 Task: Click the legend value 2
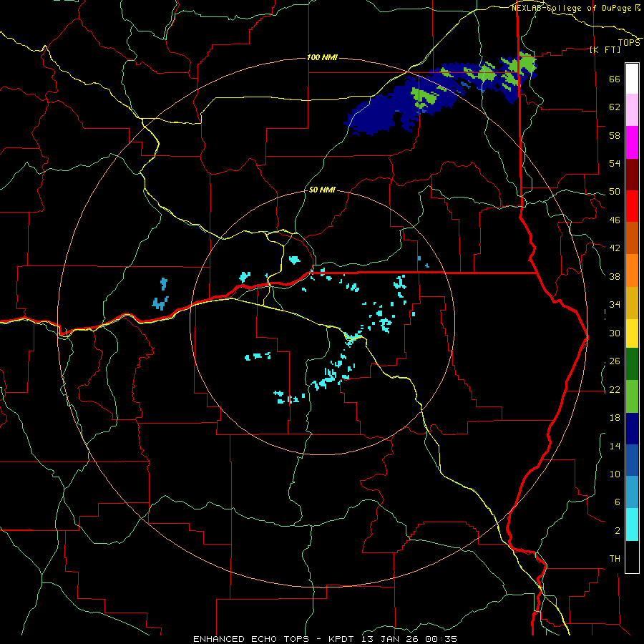tap(618, 531)
